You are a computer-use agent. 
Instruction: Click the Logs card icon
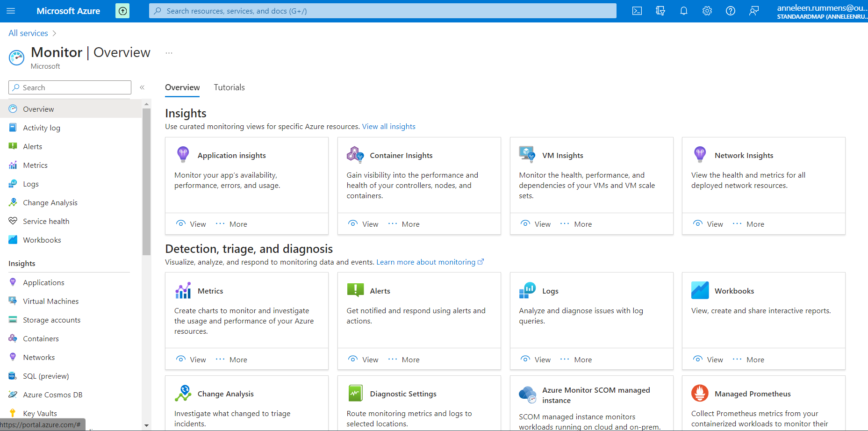click(527, 290)
